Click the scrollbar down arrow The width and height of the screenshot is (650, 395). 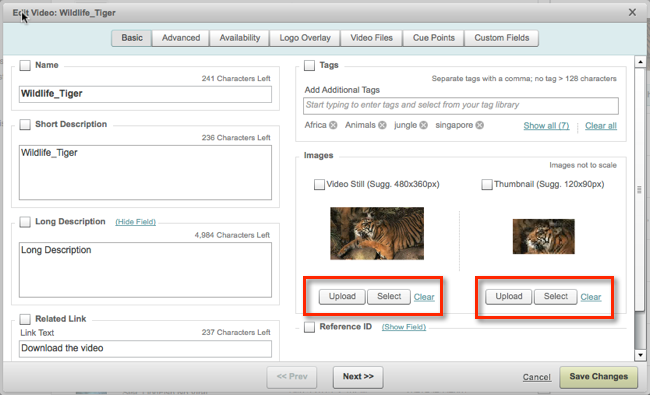click(x=640, y=355)
